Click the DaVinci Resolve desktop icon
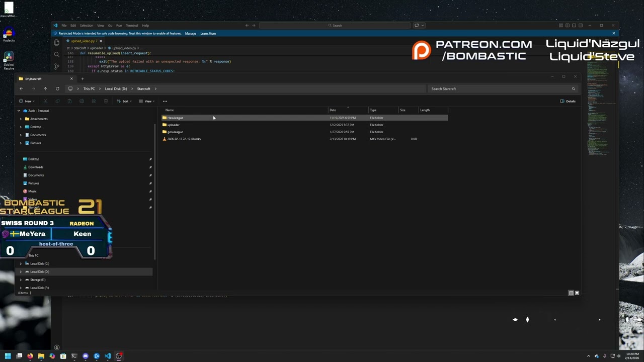Viewport: 644px width, 362px height. coord(9,59)
